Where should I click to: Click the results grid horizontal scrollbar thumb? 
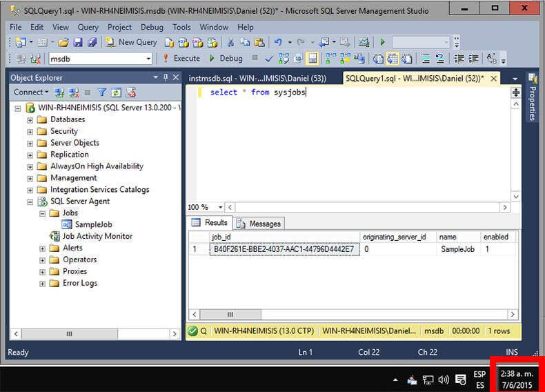230,315
